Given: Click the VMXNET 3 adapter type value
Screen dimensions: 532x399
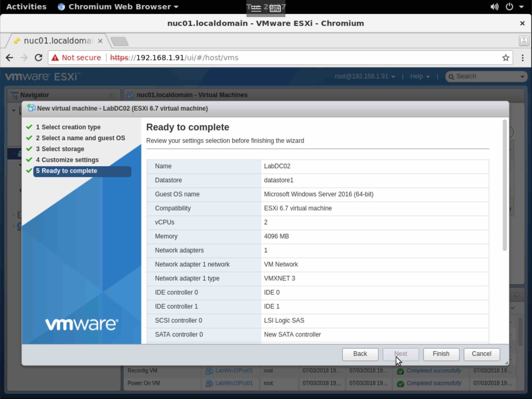Looking at the screenshot, I should point(280,278).
